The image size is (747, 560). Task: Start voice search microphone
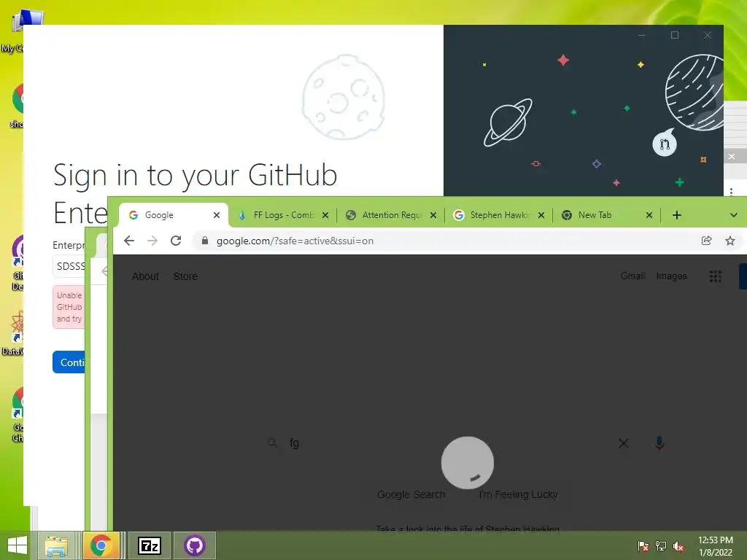659,443
